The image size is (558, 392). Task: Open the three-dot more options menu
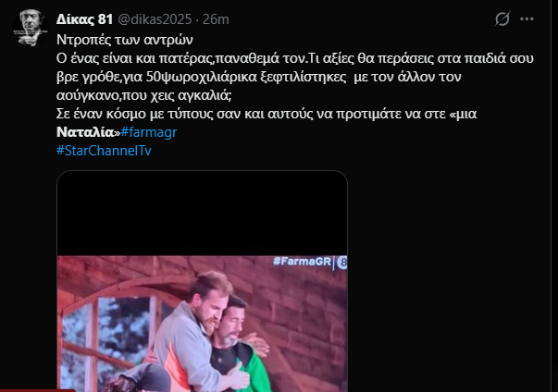[527, 18]
